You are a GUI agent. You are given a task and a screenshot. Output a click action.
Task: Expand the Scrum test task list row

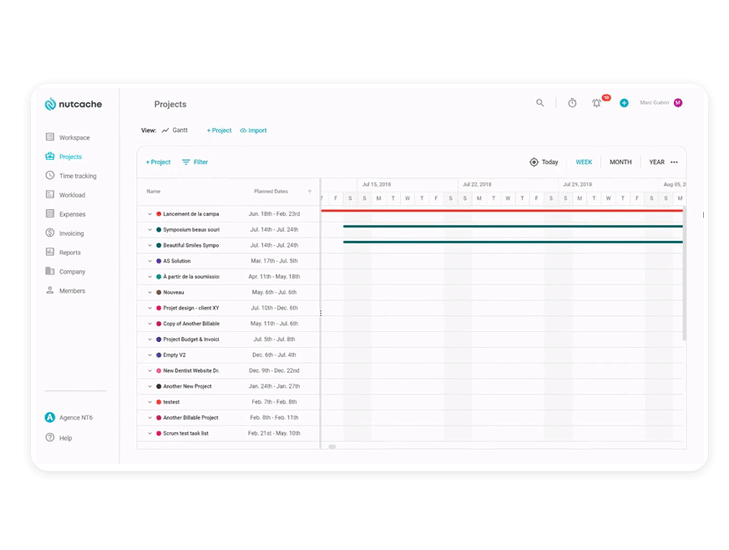point(150,434)
